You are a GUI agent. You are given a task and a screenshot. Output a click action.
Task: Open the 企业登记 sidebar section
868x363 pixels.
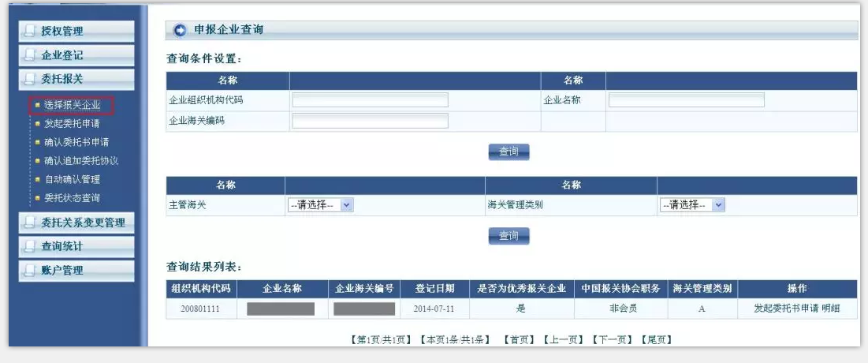coord(76,55)
